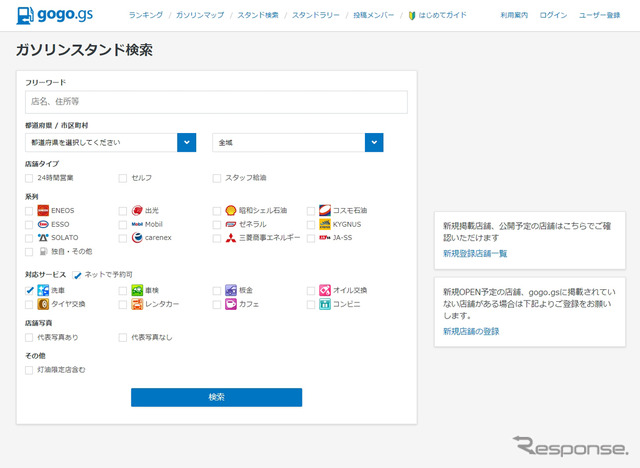Tick the JA-SS brand checkbox
The width and height of the screenshot is (640, 468).
pyautogui.click(x=311, y=238)
